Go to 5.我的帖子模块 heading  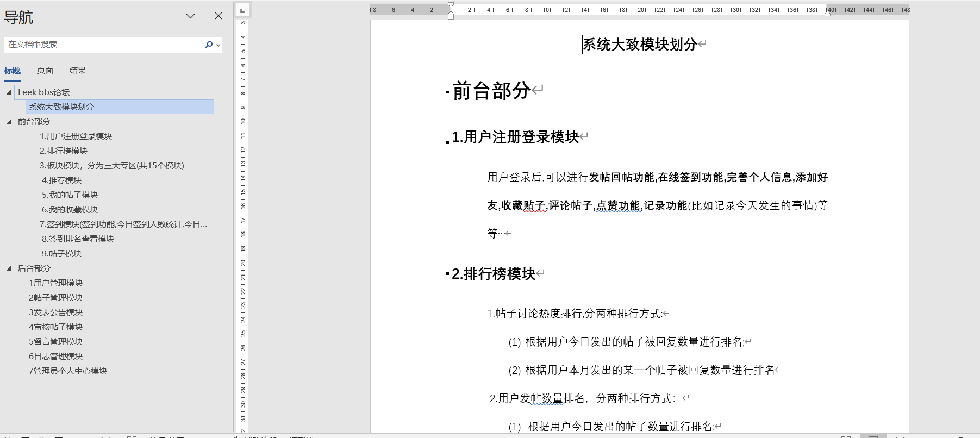[70, 195]
